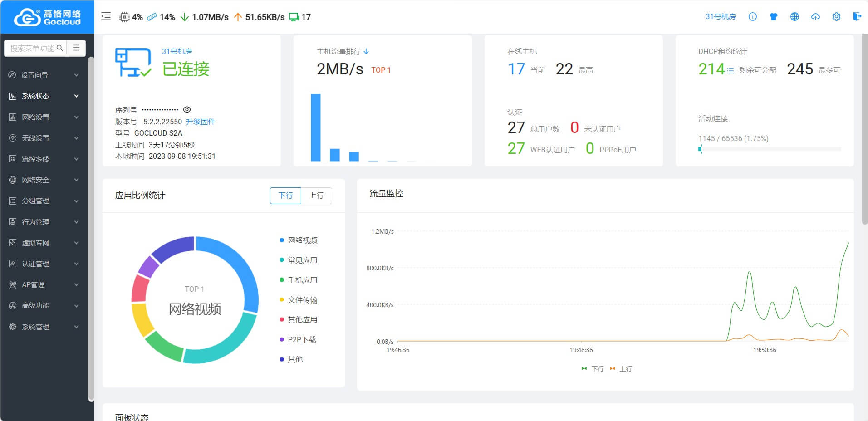Click the sidebar vertical scrollbar
The image size is (868, 421).
coord(91,229)
